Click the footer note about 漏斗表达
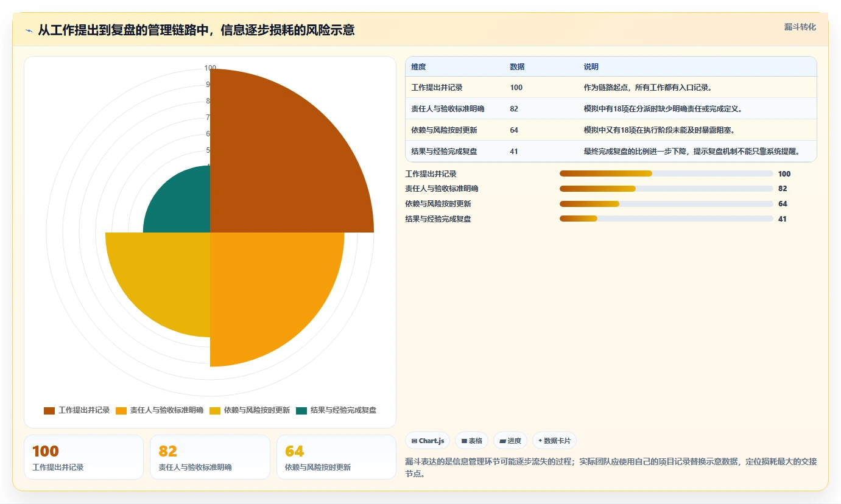Image resolution: width=841 pixels, height=504 pixels. pos(611,467)
